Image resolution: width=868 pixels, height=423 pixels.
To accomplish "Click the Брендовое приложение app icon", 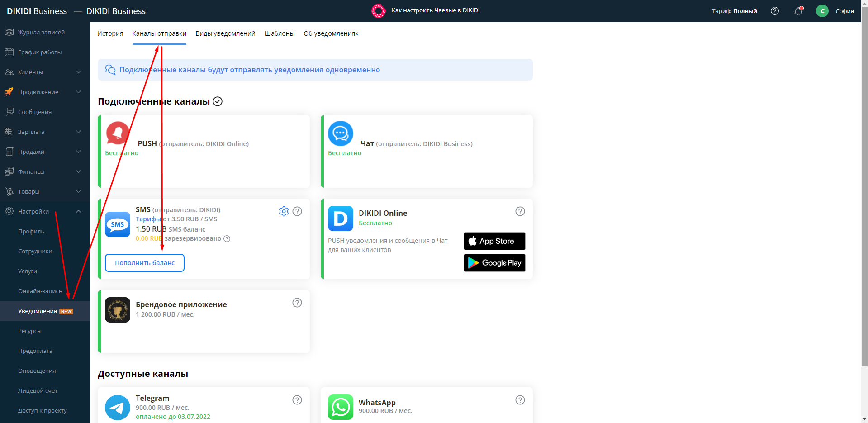I will pyautogui.click(x=118, y=310).
